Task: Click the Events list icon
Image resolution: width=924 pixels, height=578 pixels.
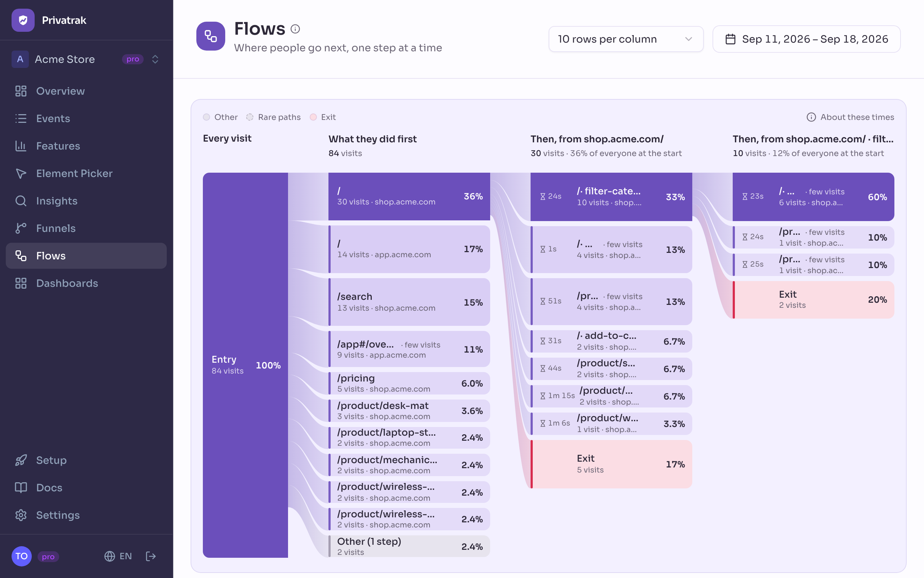Action: (21, 118)
